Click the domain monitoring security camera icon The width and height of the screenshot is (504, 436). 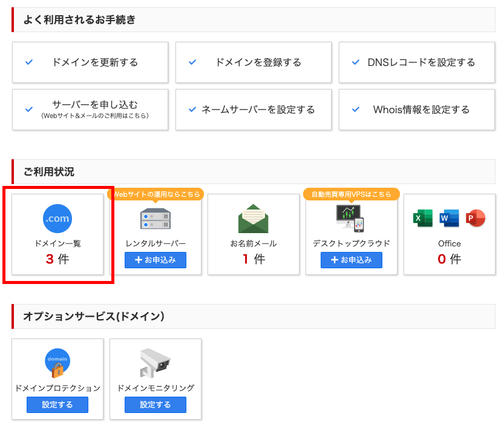(155, 363)
